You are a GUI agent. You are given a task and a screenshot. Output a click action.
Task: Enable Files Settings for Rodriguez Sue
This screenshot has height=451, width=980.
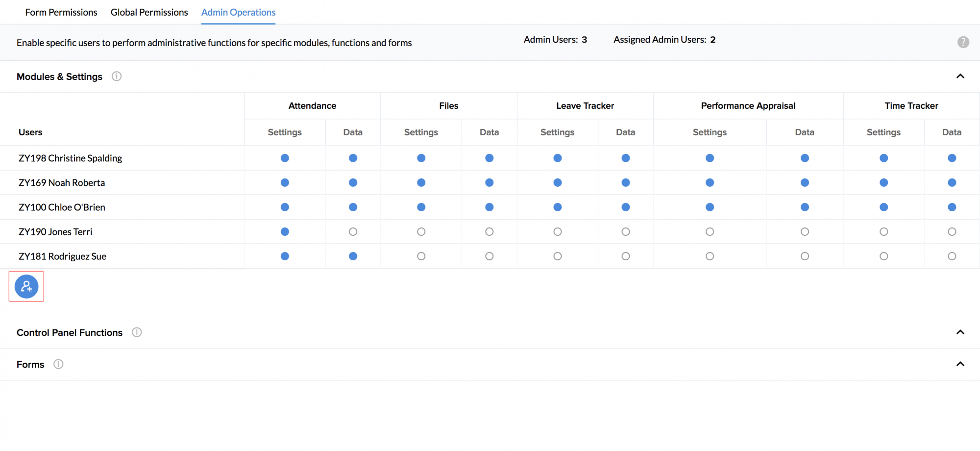421,256
